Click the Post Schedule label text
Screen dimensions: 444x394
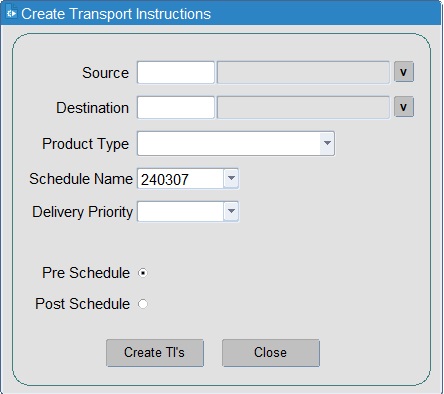pyautogui.click(x=83, y=304)
